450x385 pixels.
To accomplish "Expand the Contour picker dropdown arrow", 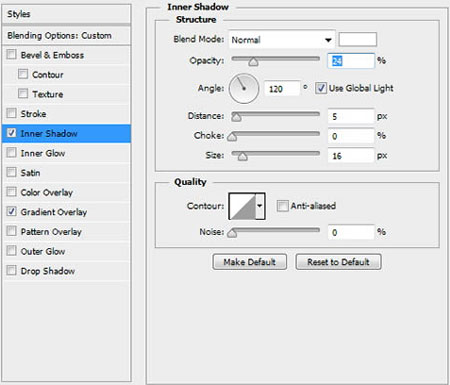I will click(x=260, y=206).
